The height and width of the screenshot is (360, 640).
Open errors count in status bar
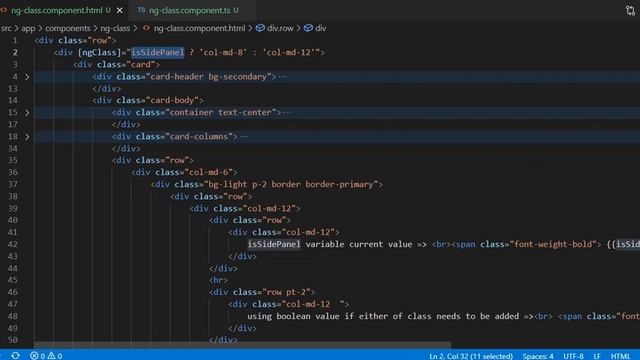click(x=38, y=356)
